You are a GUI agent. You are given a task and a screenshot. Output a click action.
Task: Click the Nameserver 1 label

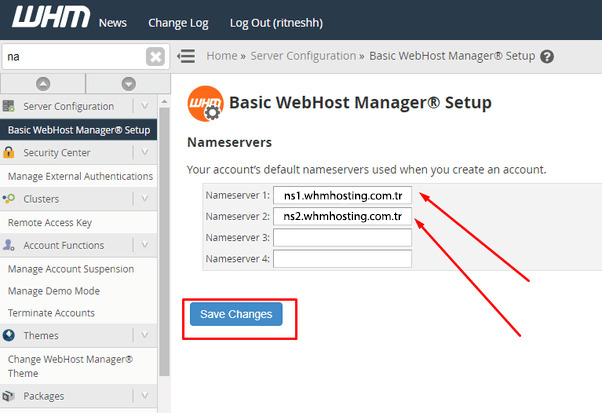(238, 195)
